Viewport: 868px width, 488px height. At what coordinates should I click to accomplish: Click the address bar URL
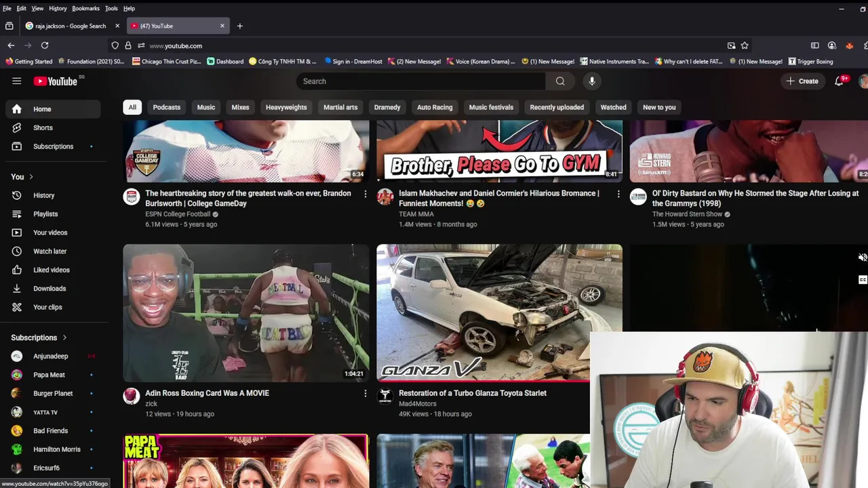(x=176, y=45)
